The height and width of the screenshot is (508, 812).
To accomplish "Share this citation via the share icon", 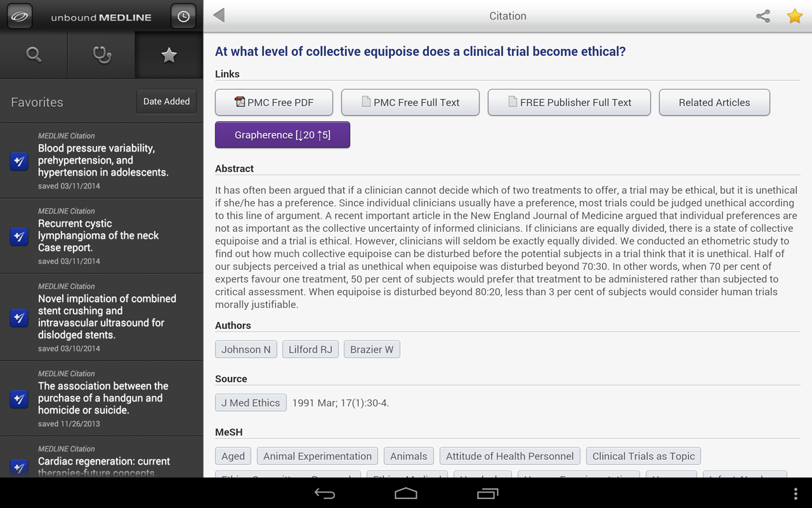I will point(763,16).
